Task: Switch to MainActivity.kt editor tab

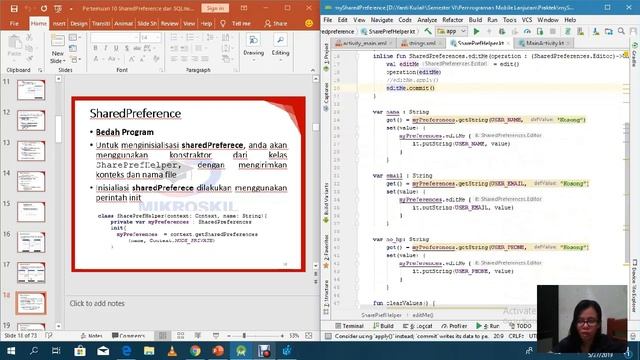Action: (x=544, y=43)
